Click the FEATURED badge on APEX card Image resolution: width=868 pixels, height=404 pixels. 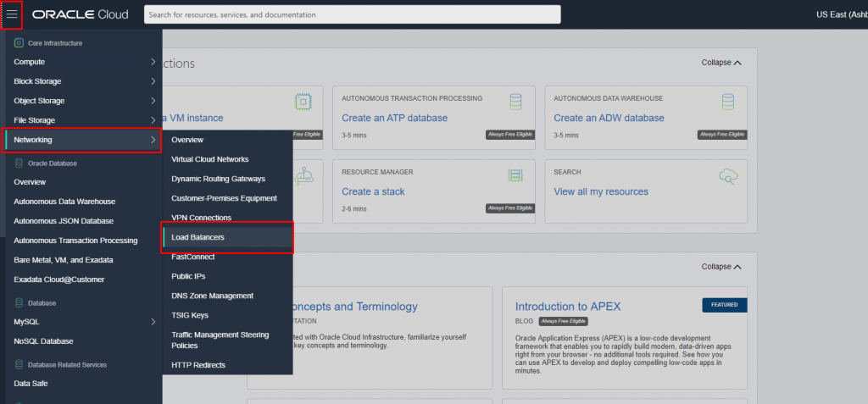[x=725, y=305]
